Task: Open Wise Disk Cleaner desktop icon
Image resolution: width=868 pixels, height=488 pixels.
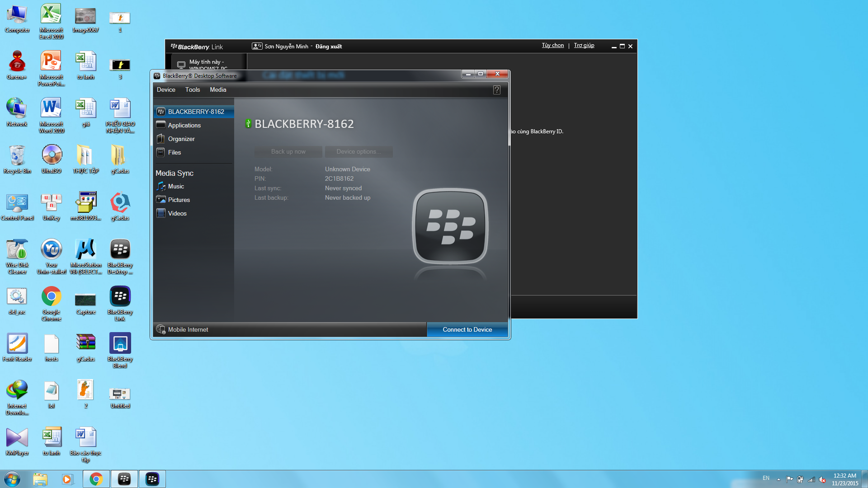Action: click(x=17, y=256)
